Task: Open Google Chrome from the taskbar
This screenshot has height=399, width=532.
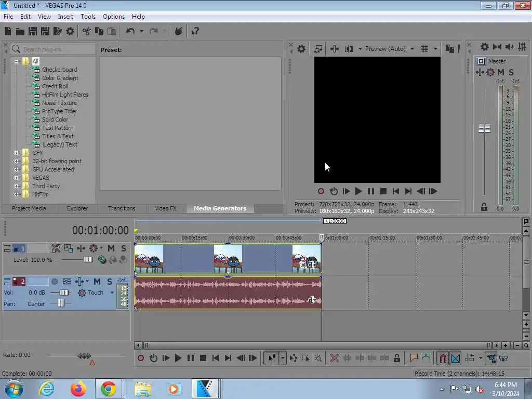Action: coord(109,389)
